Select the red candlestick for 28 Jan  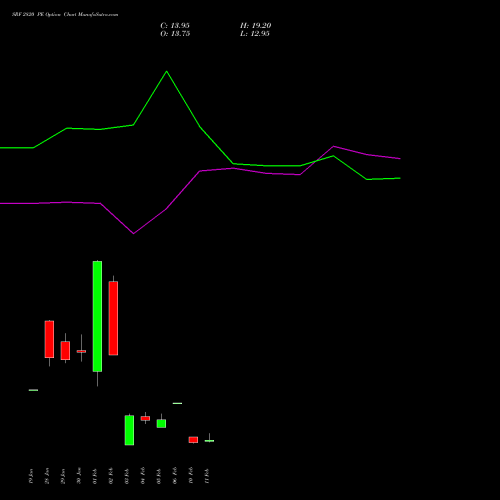tap(49, 339)
